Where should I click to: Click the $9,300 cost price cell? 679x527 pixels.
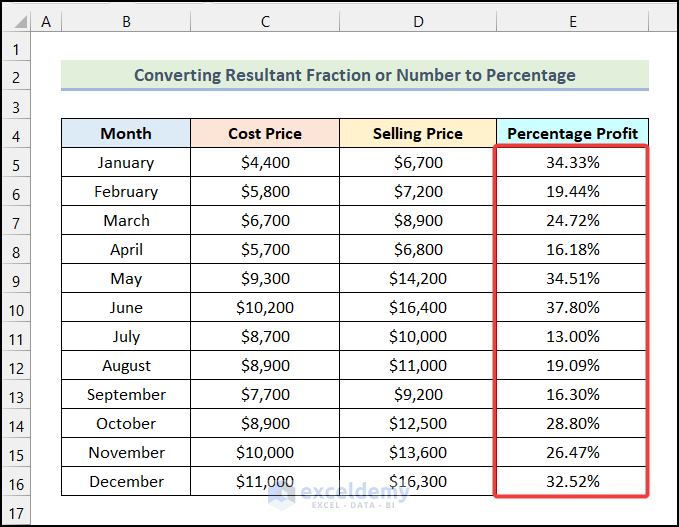[264, 278]
